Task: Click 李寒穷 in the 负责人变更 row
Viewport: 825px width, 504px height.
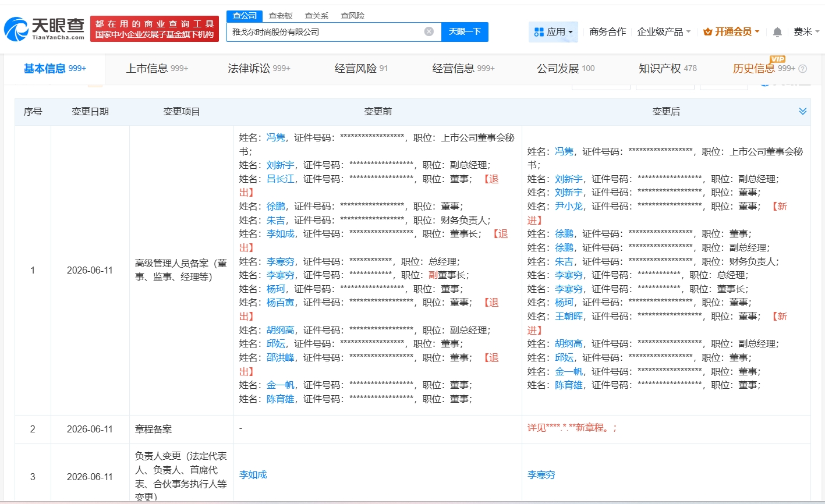Action: (541, 475)
